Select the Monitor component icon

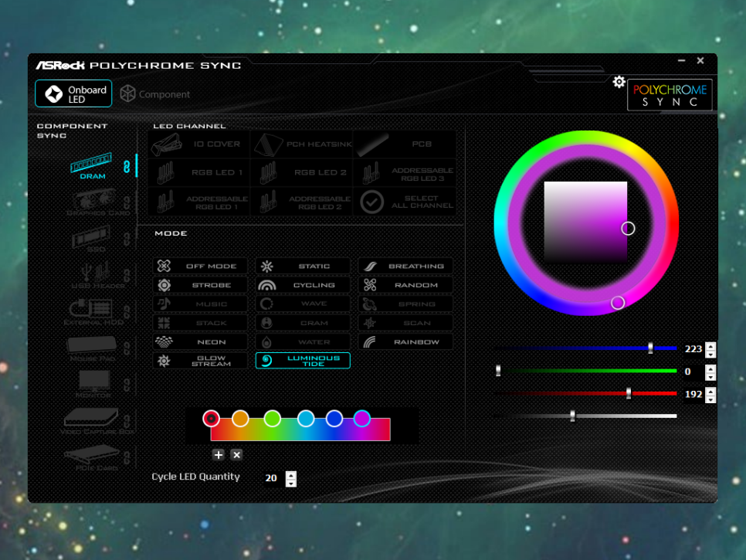93,385
